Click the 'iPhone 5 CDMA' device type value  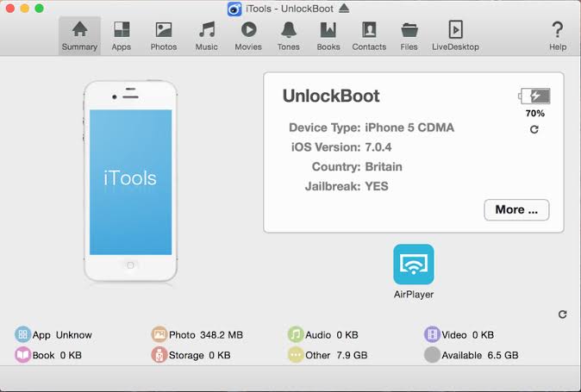(x=409, y=128)
